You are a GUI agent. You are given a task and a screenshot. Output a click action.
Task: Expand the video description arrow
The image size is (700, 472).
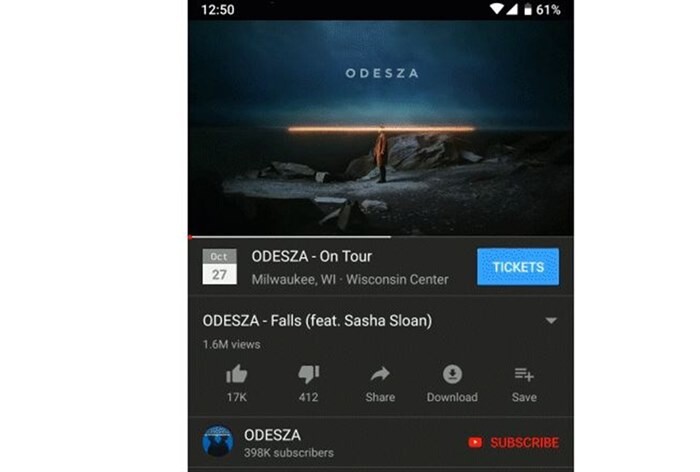click(x=551, y=321)
